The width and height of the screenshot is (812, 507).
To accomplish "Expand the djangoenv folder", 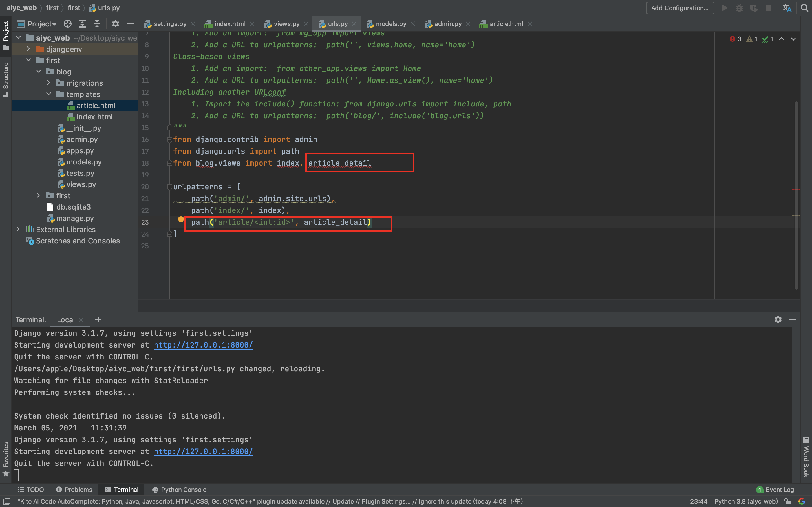I will click(x=28, y=49).
